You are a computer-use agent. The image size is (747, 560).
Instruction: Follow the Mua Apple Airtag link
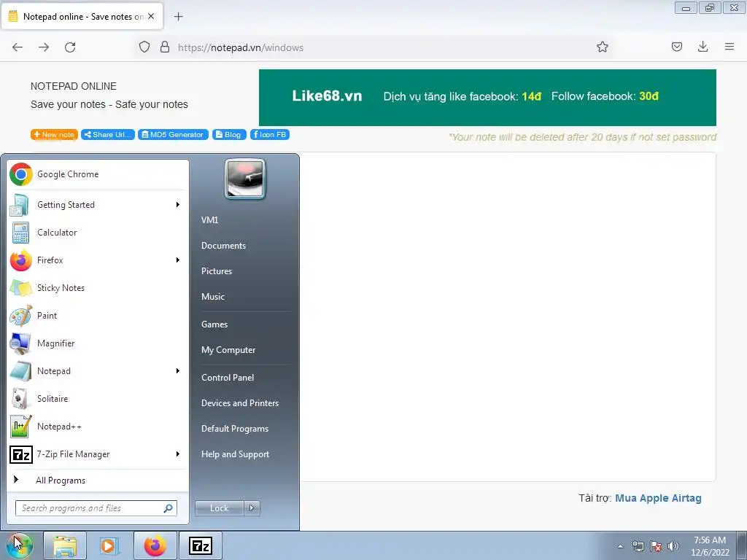tap(658, 498)
